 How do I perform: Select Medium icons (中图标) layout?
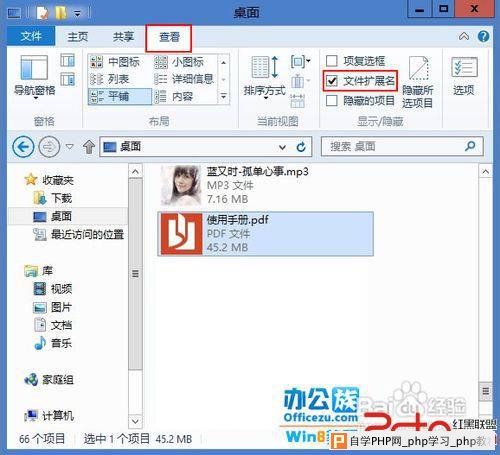pos(115,62)
